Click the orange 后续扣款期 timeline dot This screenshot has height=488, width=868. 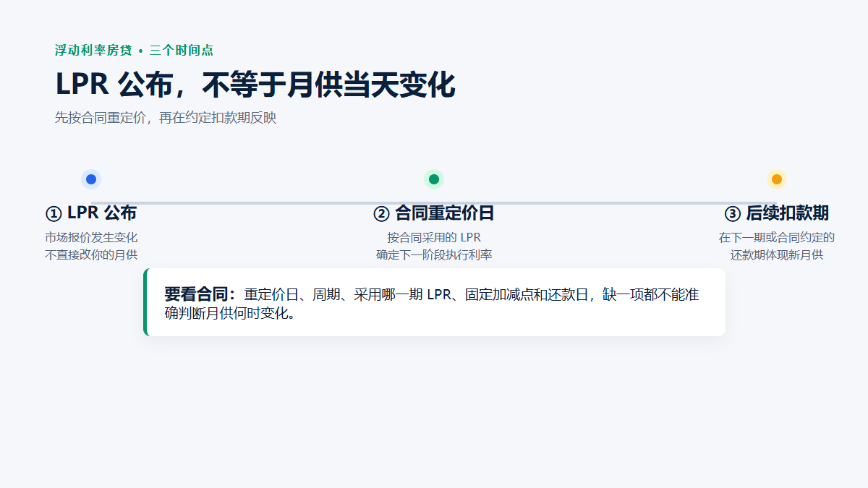coord(777,179)
